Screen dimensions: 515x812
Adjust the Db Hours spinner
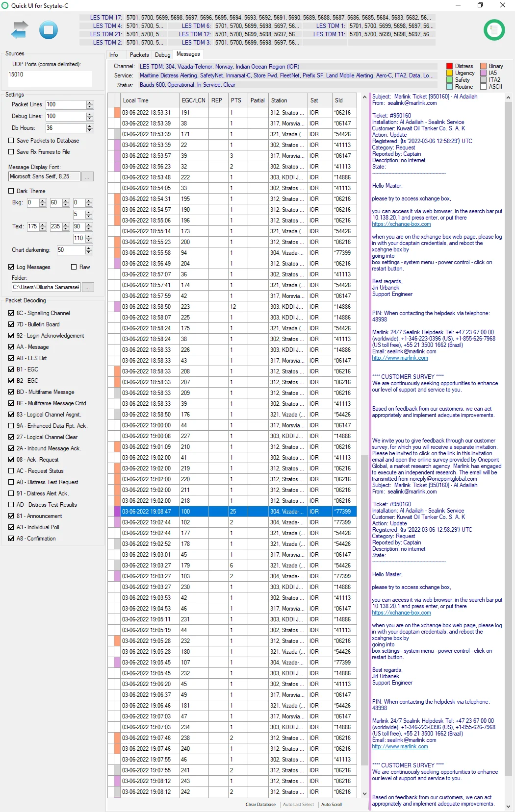point(89,128)
